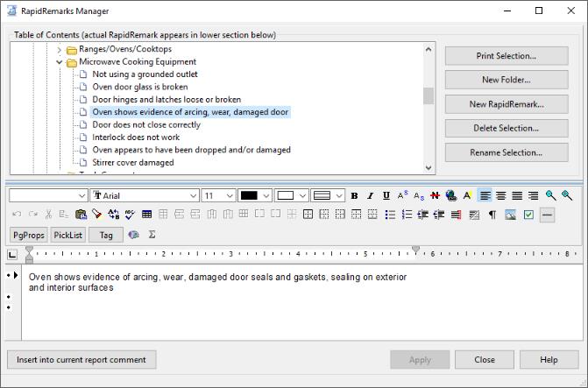
Task: Click the white background color swatch
Action: (286, 195)
